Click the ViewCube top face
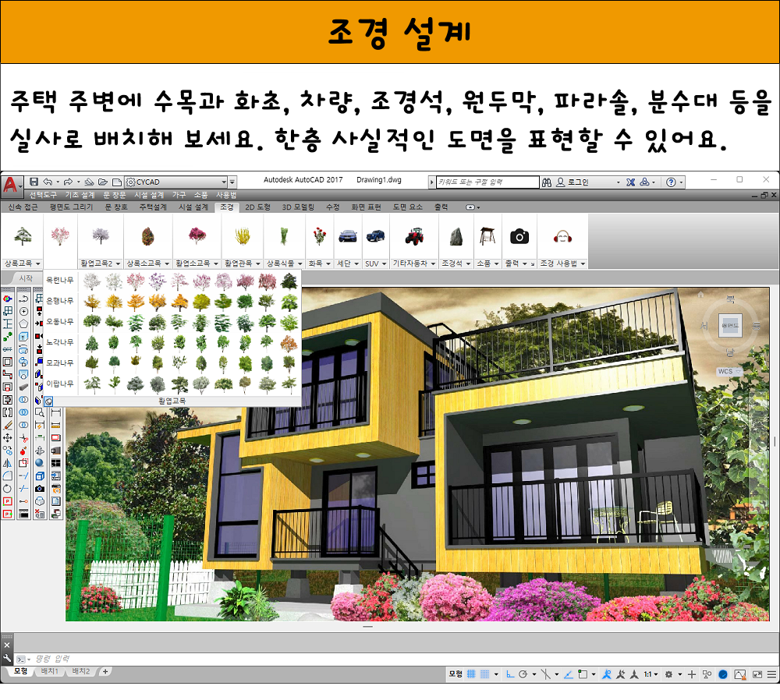Viewport: 780px width, 700px height. 730,326
